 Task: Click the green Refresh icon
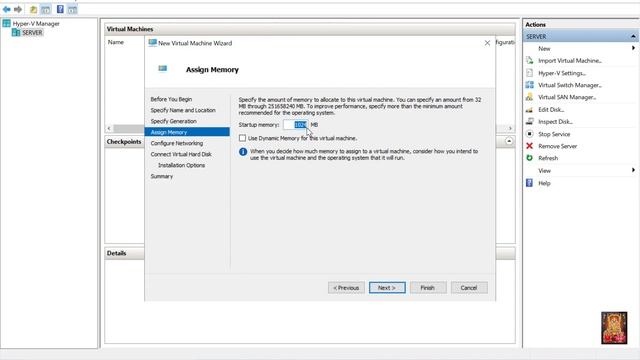529,158
